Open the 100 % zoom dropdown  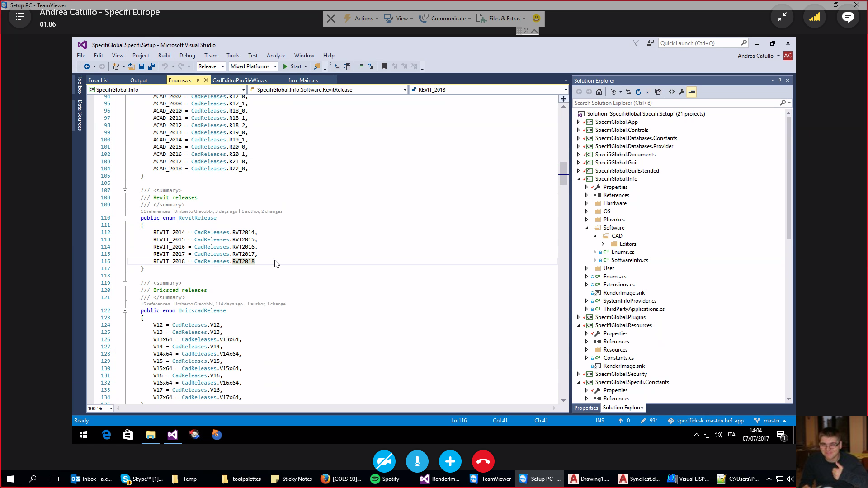click(x=100, y=408)
